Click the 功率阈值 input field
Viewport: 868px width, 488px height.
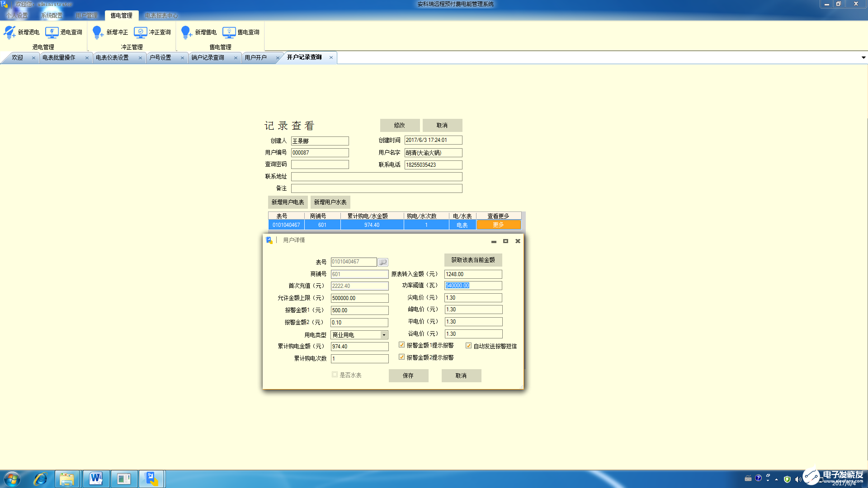point(473,286)
